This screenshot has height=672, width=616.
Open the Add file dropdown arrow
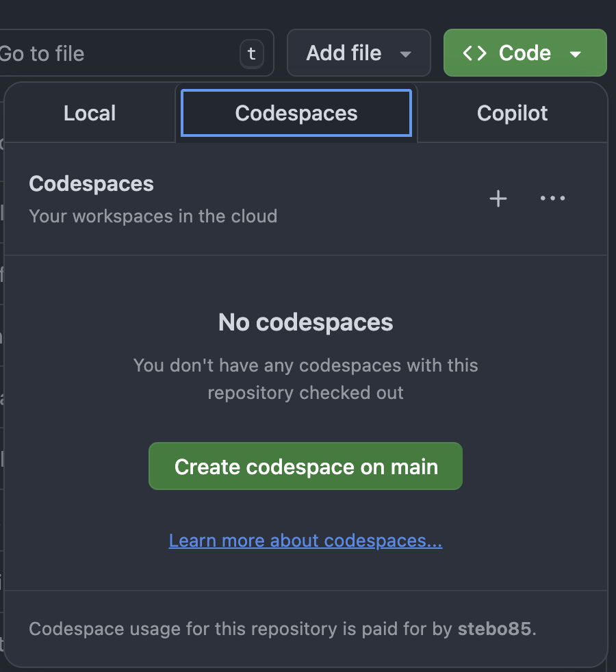[405, 54]
